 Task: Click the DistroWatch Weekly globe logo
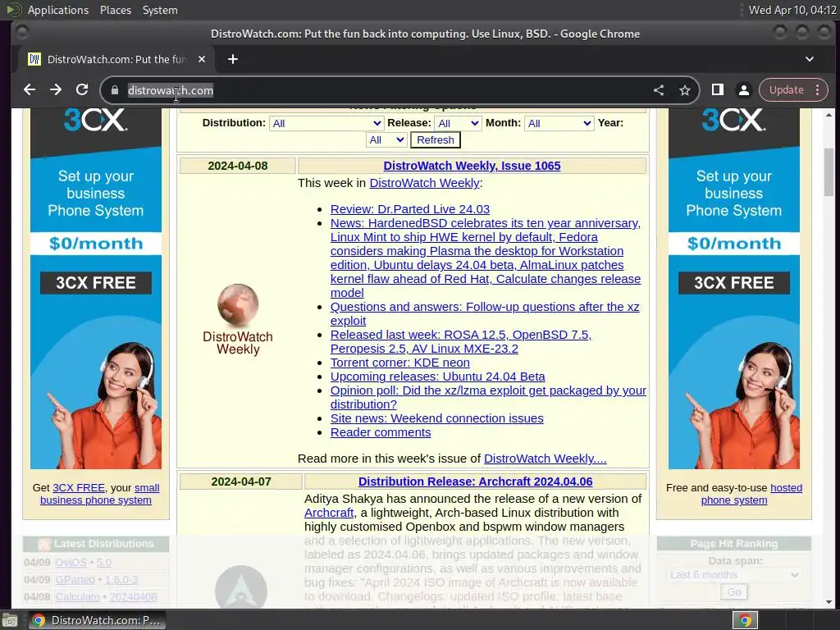click(x=238, y=319)
